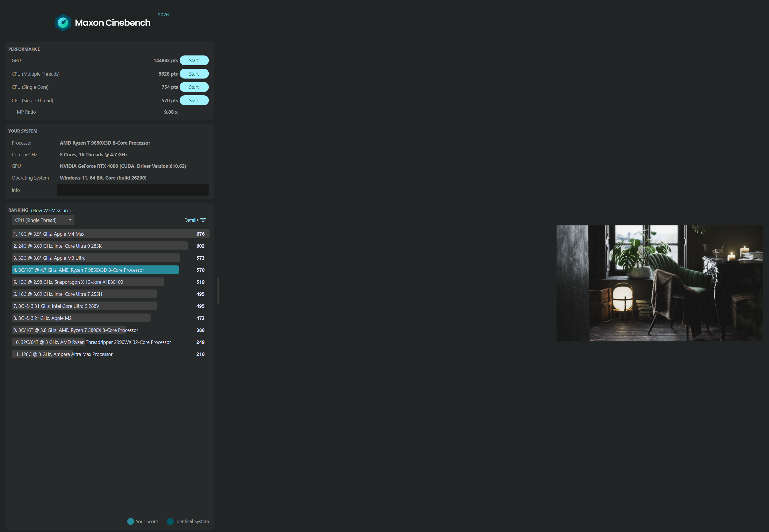Click the Details filter lines icon

click(203, 220)
